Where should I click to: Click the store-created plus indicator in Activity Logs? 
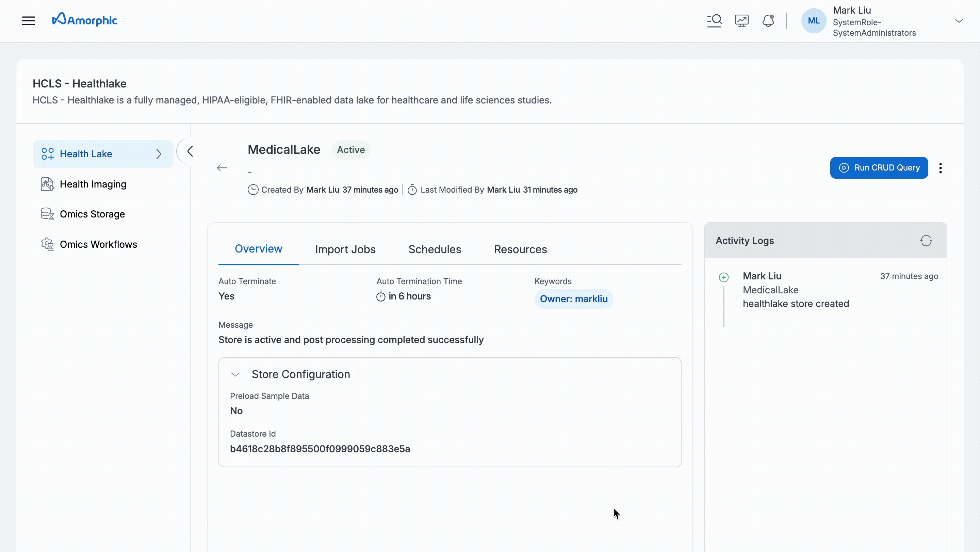[x=723, y=277]
